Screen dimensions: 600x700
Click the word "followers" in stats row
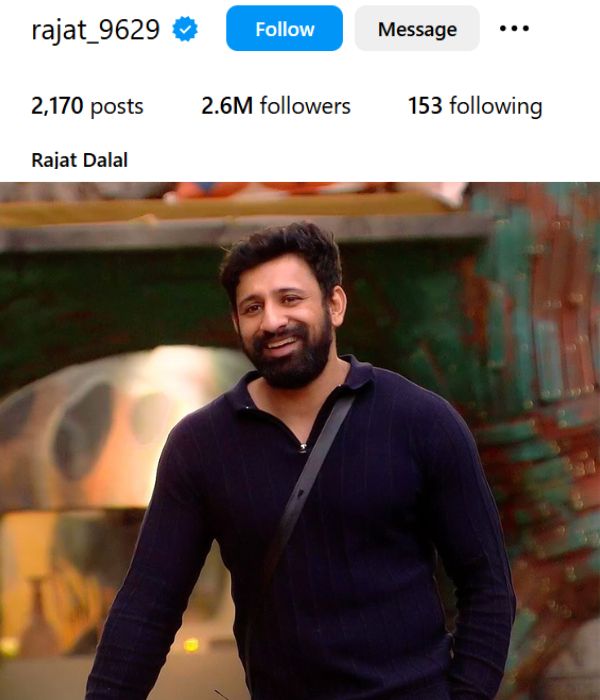[305, 106]
